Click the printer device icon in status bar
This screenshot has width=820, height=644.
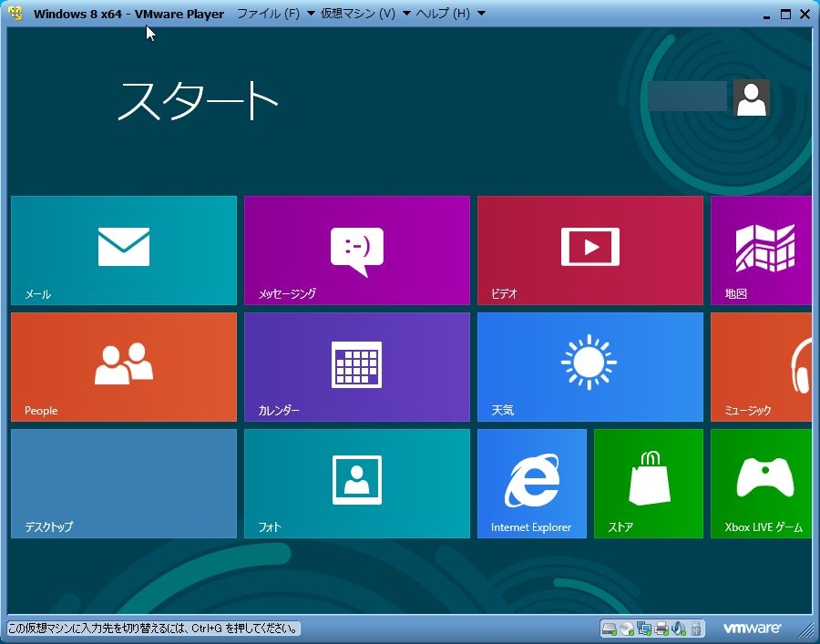pyautogui.click(x=661, y=629)
